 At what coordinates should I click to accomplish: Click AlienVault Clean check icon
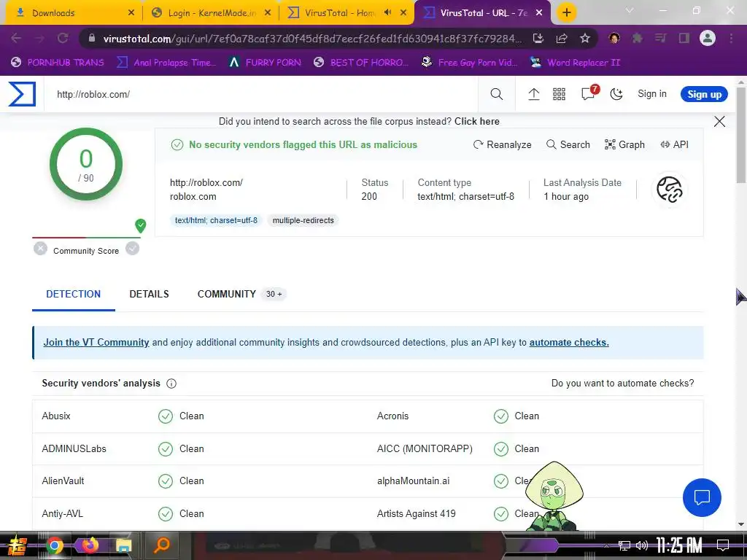click(x=166, y=481)
